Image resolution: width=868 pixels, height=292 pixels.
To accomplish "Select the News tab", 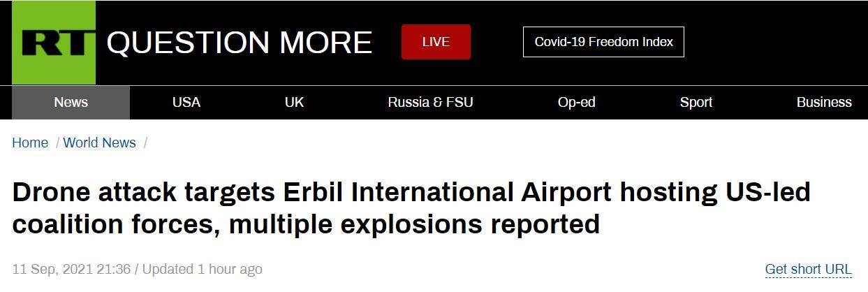I will [71, 102].
